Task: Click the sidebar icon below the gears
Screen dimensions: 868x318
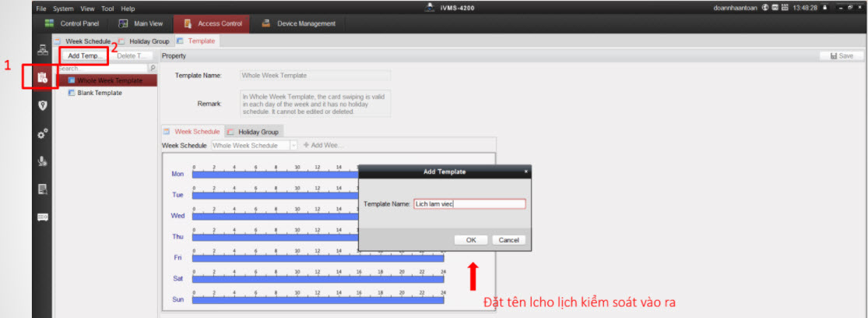Action: point(43,161)
